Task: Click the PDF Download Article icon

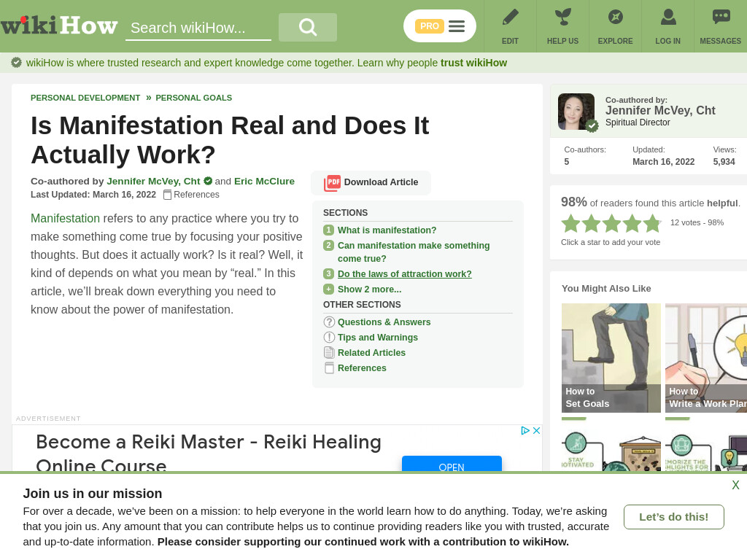Action: click(x=333, y=182)
